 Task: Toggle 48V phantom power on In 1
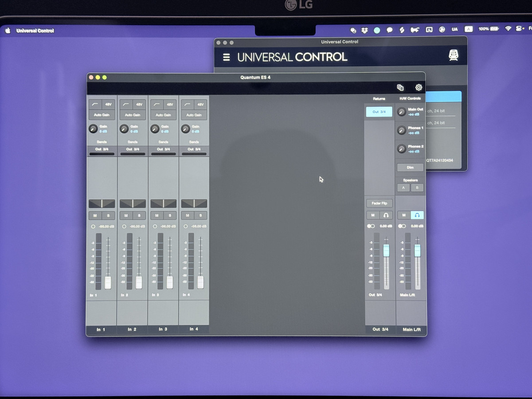click(x=108, y=105)
